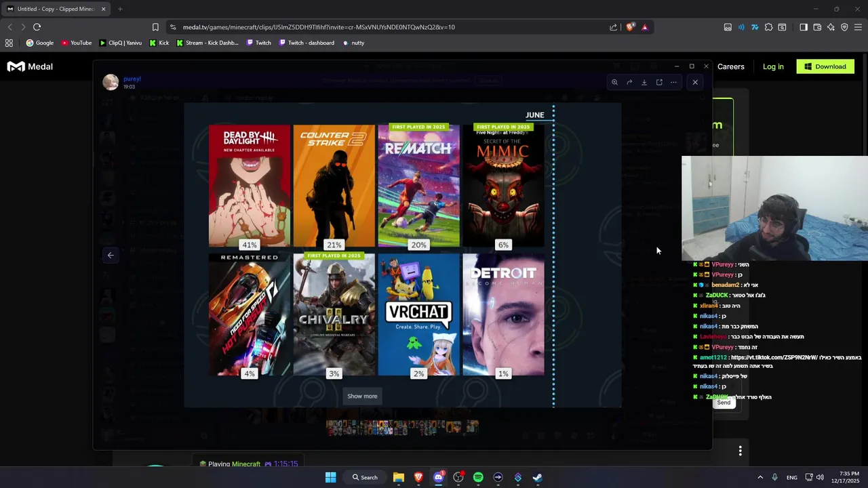Click the Minecraft game link below
Image resolution: width=868 pixels, height=488 pixels.
click(246, 464)
